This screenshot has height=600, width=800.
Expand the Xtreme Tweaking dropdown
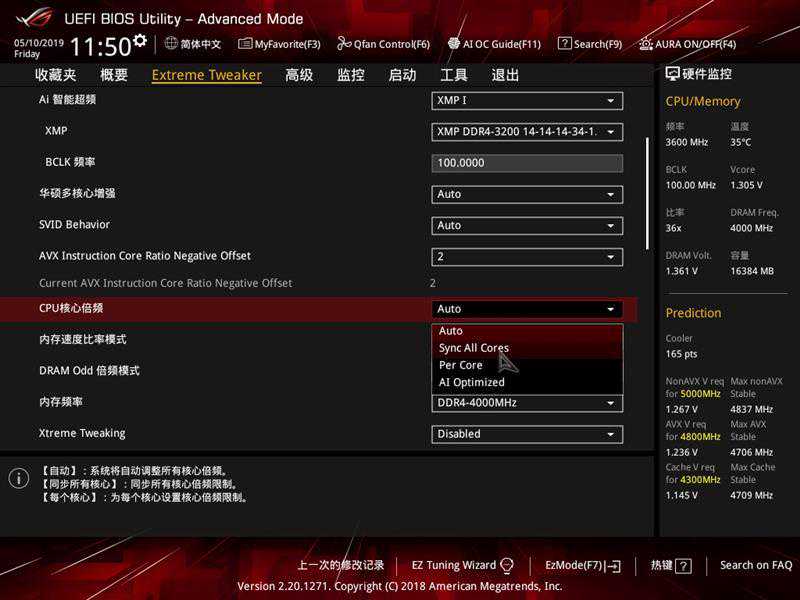pos(527,434)
